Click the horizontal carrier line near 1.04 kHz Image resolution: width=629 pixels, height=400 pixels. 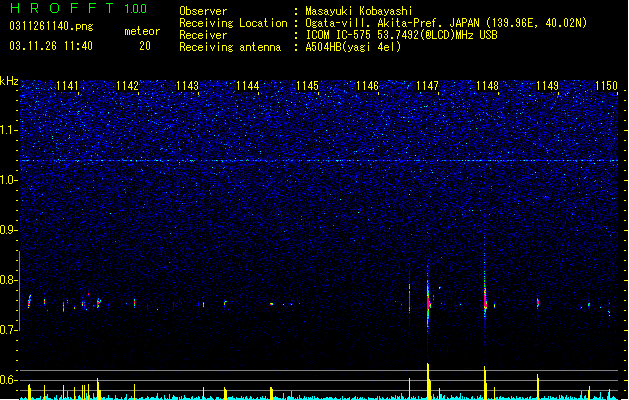[x=319, y=161]
